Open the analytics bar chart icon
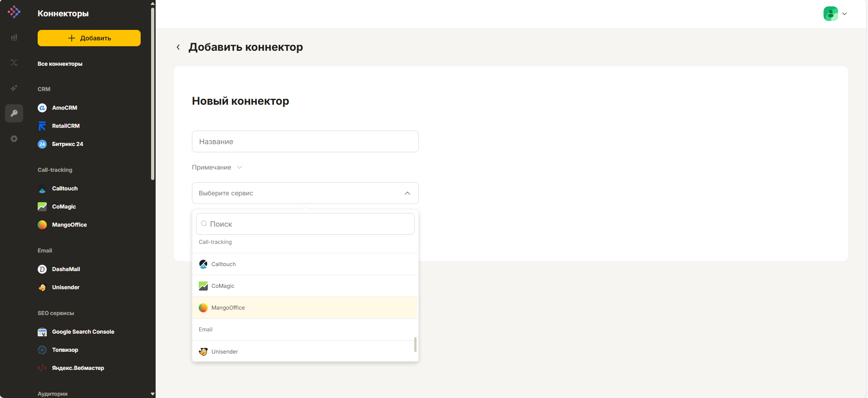The width and height of the screenshot is (868, 398). tap(14, 37)
